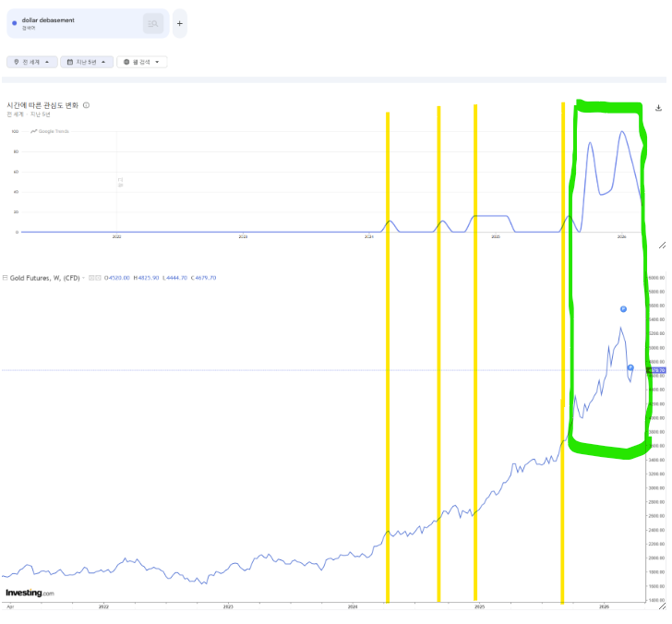Viewport: 672px width, 624px height.
Task: Download the interest over time chart
Action: [x=659, y=108]
